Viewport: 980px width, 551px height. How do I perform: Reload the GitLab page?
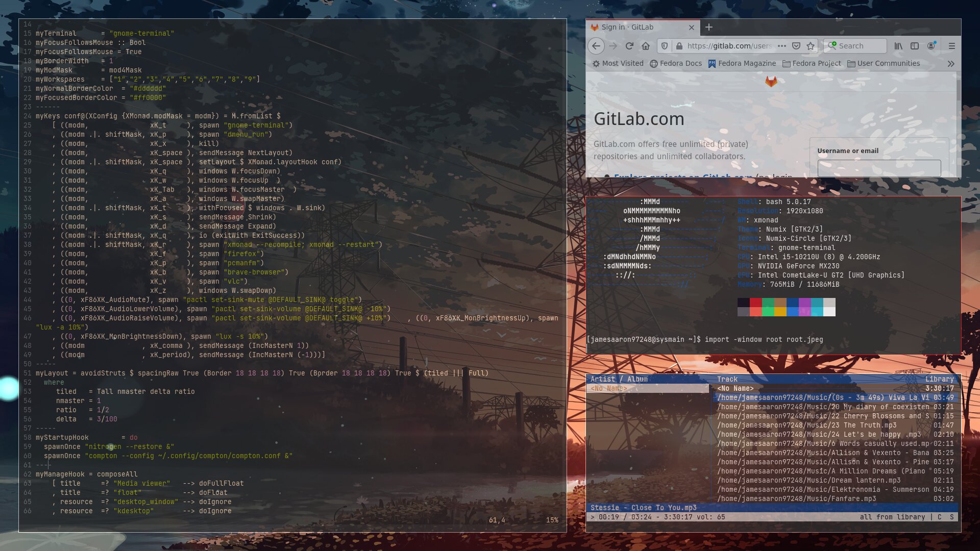coord(629,46)
